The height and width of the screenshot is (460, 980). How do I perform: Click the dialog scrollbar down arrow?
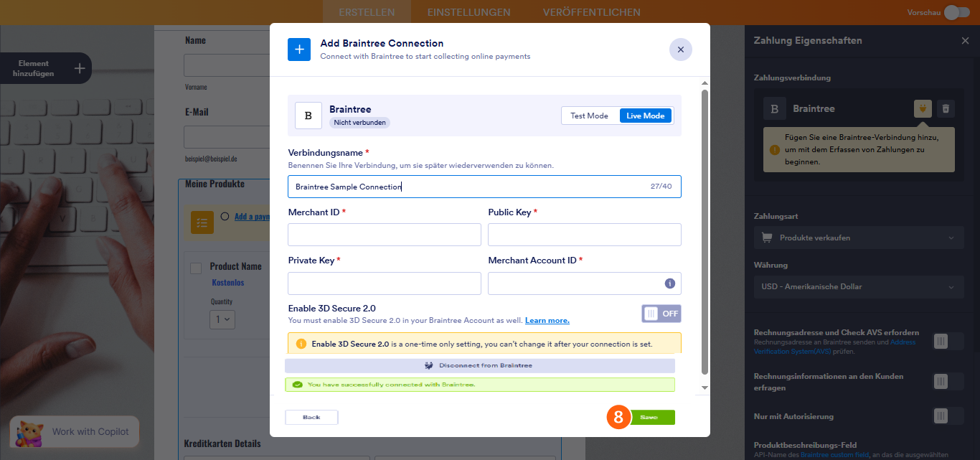pyautogui.click(x=705, y=388)
